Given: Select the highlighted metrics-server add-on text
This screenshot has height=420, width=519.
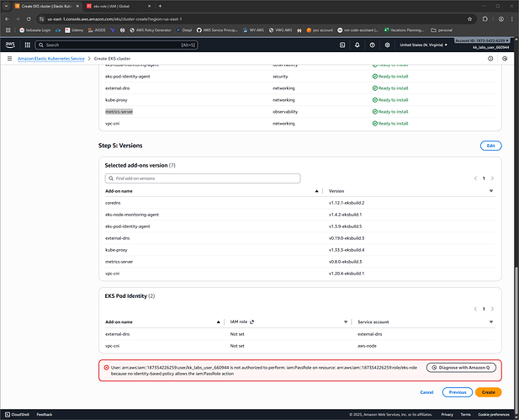Looking at the screenshot, I should [119, 112].
